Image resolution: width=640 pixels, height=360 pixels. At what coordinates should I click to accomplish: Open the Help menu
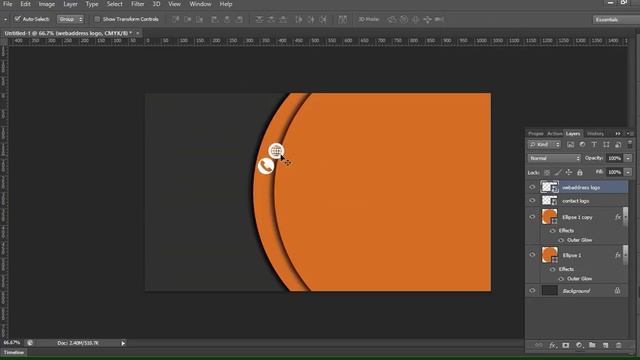click(x=226, y=4)
